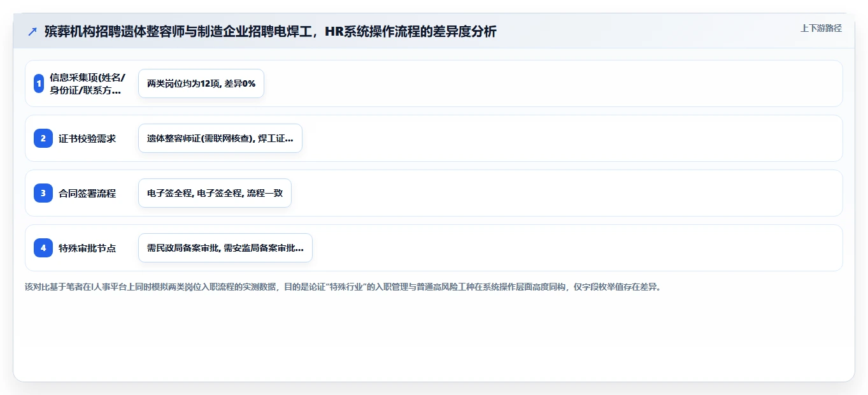This screenshot has width=868, height=395.
Task: Open the 遗体整容师证 detail box
Action: click(x=220, y=138)
